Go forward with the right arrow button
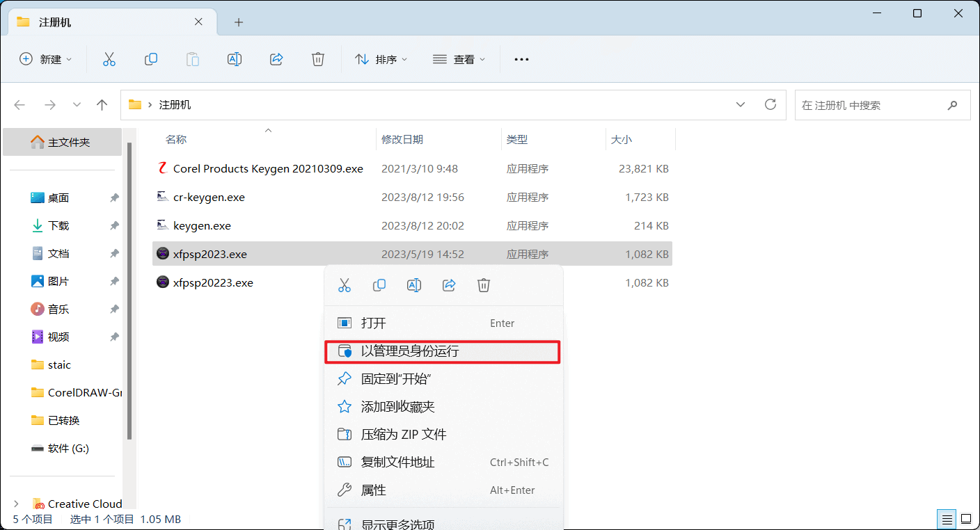980x530 pixels. pyautogui.click(x=49, y=105)
